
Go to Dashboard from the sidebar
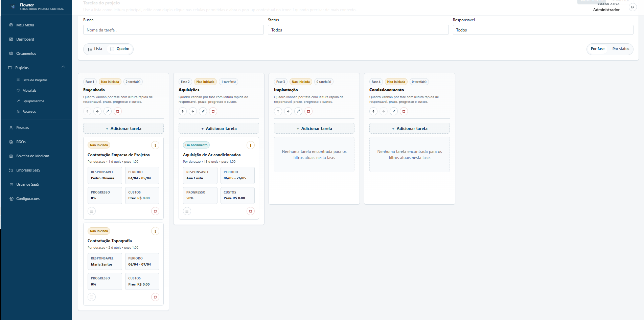(x=25, y=39)
